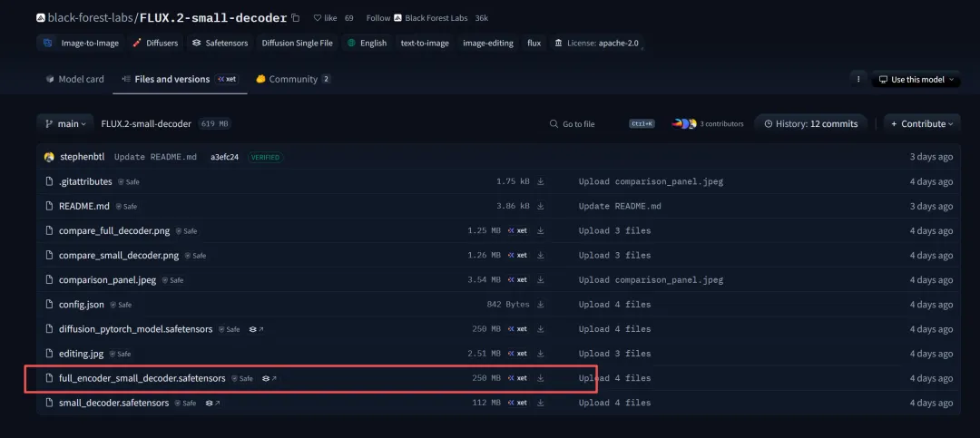Screen dimensions: 980x438
Task: Expand the main branch selector
Action: [x=65, y=123]
